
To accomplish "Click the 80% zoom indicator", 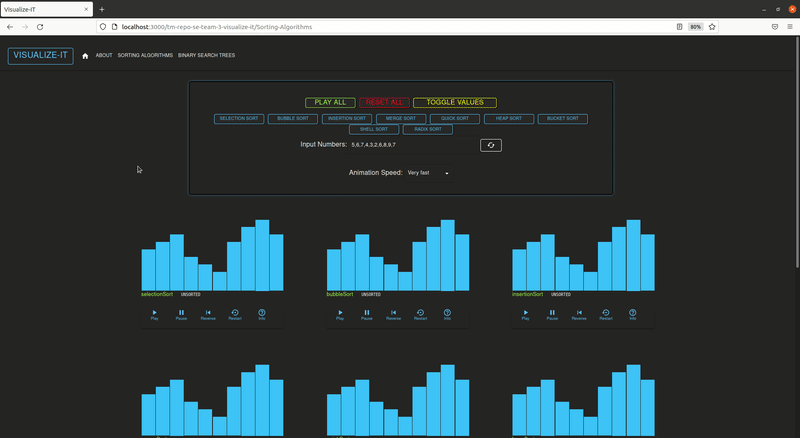I will pyautogui.click(x=695, y=27).
